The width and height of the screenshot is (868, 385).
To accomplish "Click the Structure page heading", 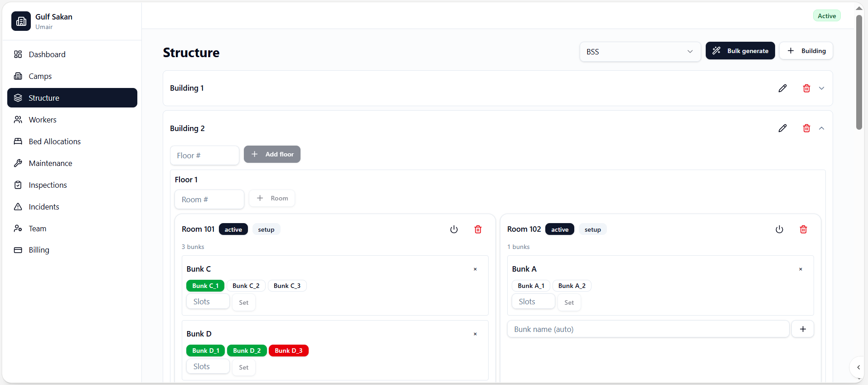I will (x=191, y=53).
